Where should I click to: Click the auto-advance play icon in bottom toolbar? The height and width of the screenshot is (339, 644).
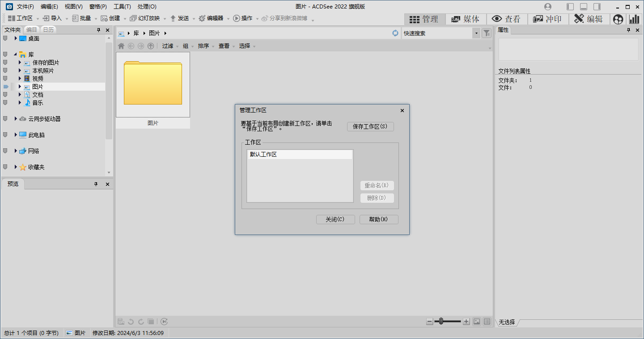pos(164,322)
